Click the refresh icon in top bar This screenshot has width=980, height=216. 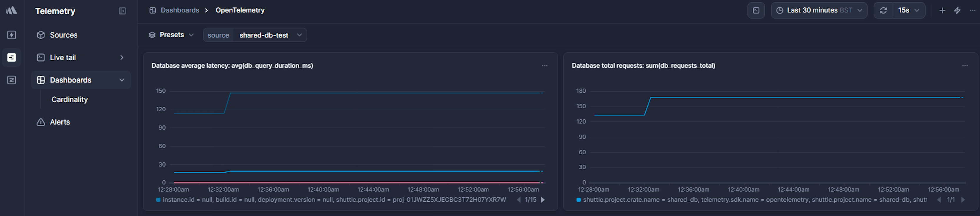click(x=883, y=10)
